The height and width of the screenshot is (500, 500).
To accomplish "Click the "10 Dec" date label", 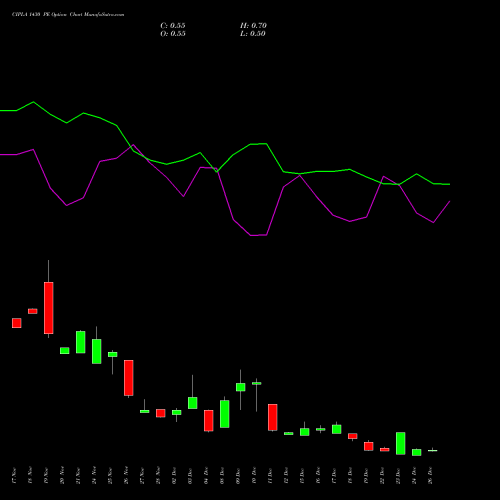I will pos(254,476).
